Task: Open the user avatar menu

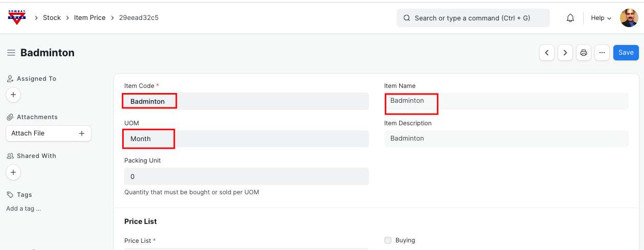Action: 629,18
